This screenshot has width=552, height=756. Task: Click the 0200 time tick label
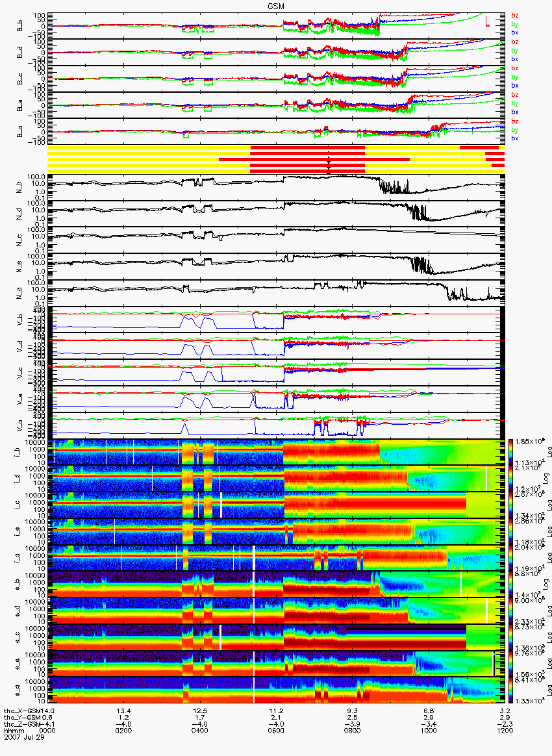(x=124, y=731)
